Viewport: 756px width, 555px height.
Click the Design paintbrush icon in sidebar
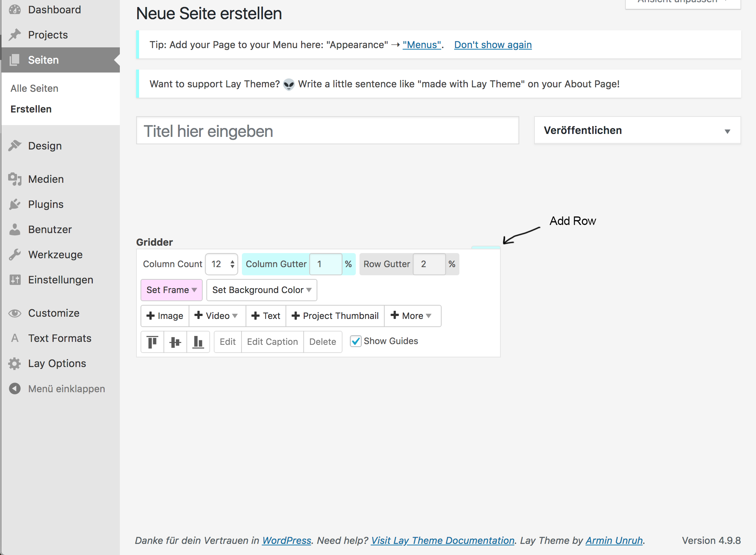tap(15, 146)
